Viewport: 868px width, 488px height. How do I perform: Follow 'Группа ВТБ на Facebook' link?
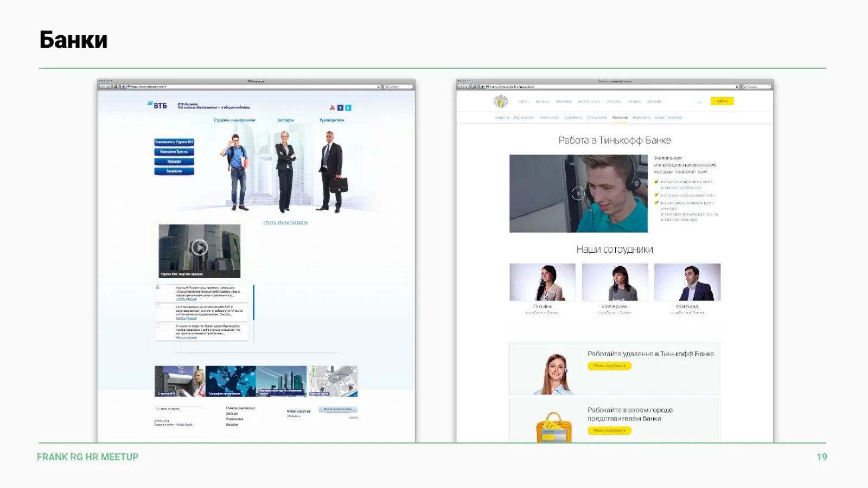tap(285, 223)
